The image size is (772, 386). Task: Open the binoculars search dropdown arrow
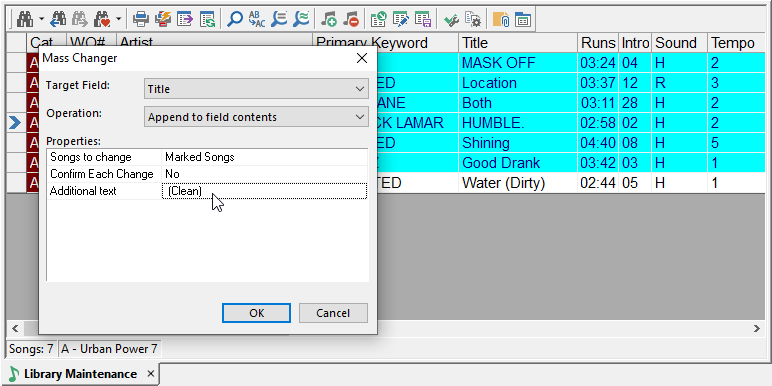(41, 20)
